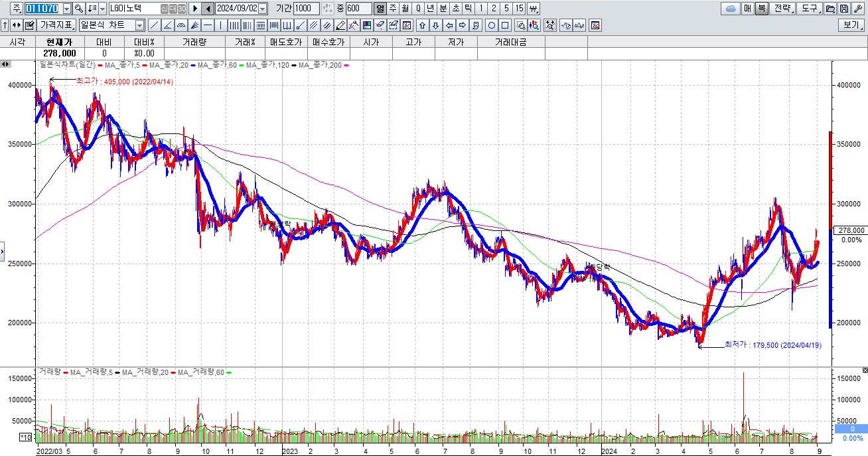Select the trend line drawing tool
The height and width of the screenshot is (456, 868).
coord(154,25)
